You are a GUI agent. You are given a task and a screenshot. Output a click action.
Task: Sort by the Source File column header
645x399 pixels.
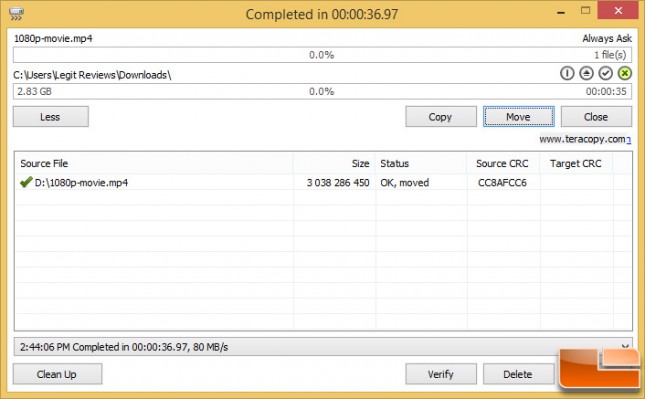(x=154, y=163)
